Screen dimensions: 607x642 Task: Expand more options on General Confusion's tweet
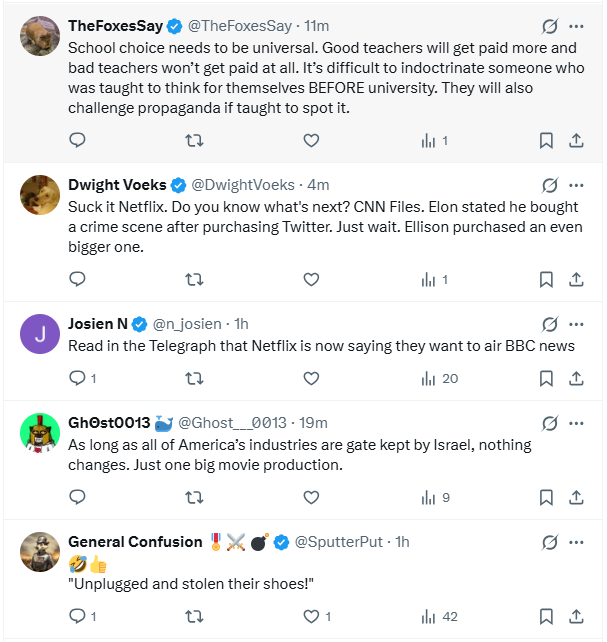pos(577,542)
